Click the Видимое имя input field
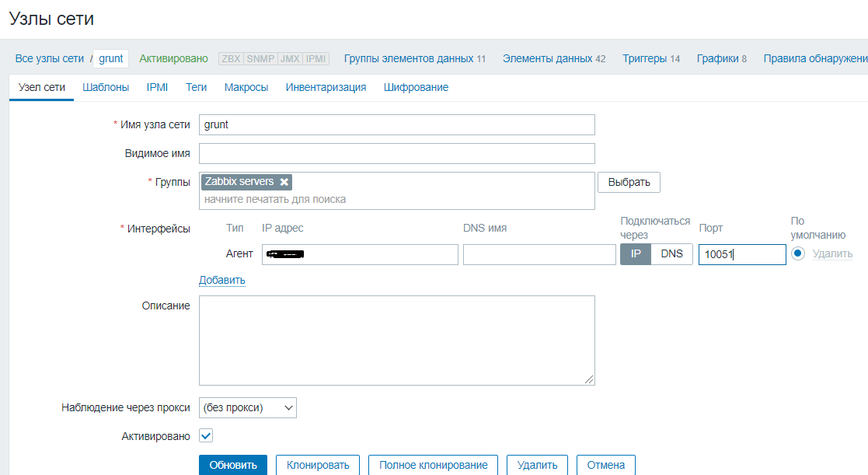 pos(397,153)
